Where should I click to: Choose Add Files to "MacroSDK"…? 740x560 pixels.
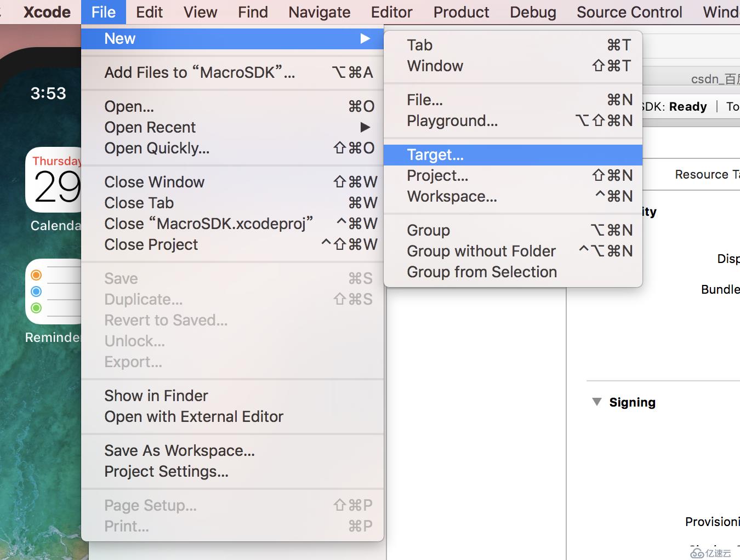pos(232,72)
